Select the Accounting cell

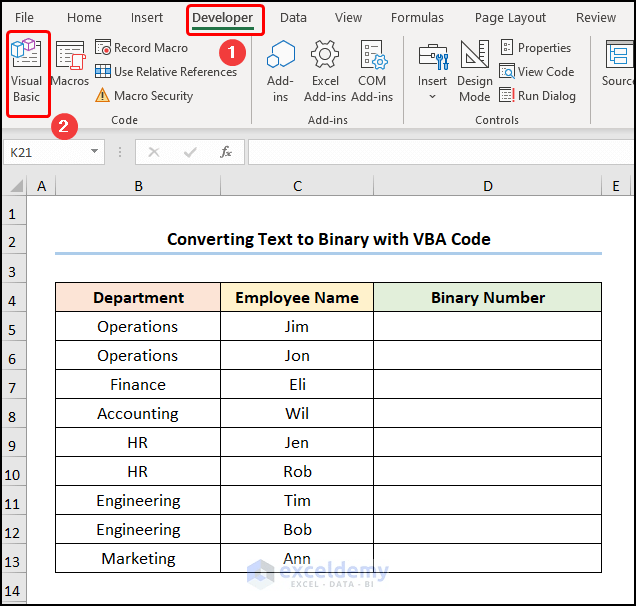(138, 413)
